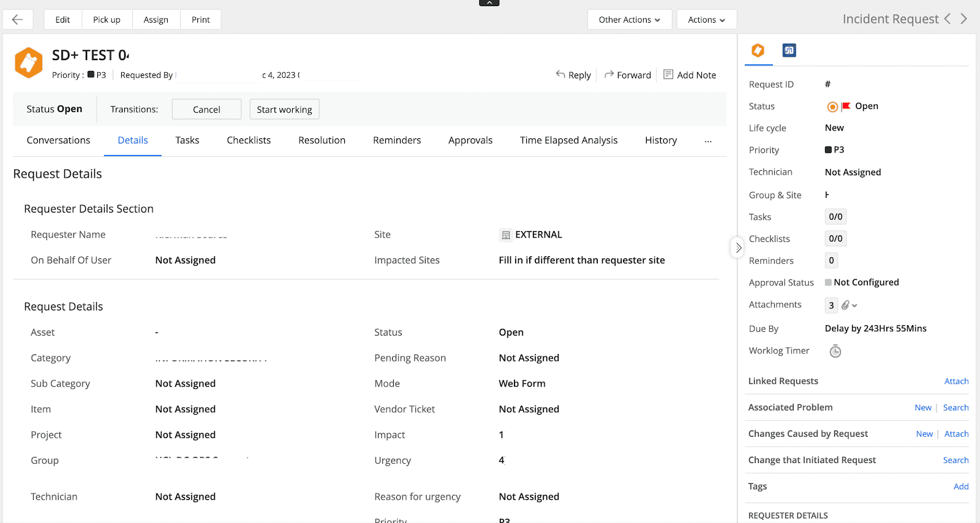Click the attachments paperclip icon
The width and height of the screenshot is (980, 523).
[845, 305]
